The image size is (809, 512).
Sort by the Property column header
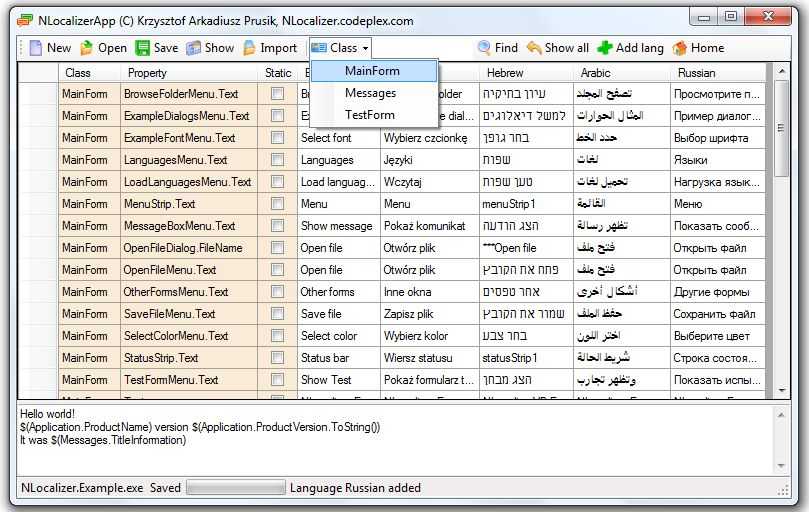coord(189,73)
